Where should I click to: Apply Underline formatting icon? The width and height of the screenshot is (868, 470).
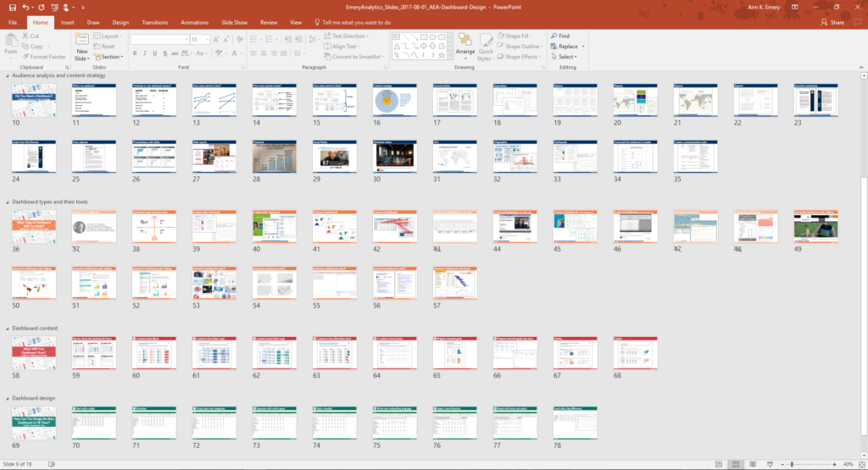[x=154, y=53]
